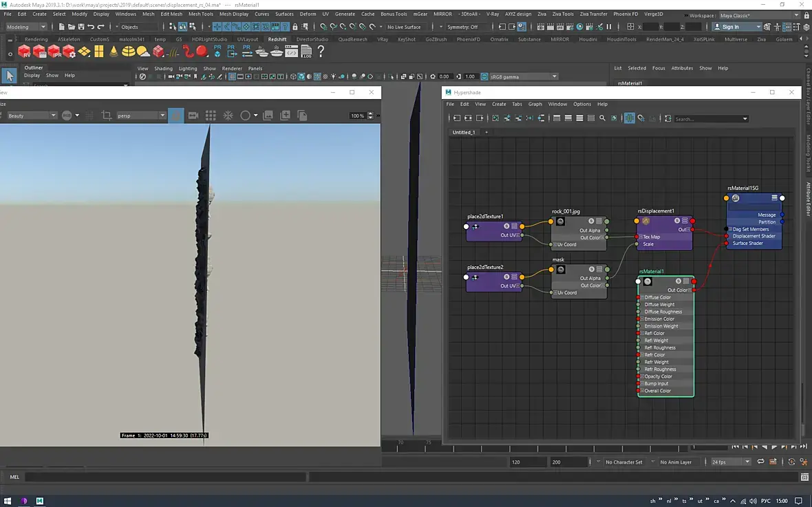Open the Modeling menu set dropdown
This screenshot has width=812, height=507.
26,27
